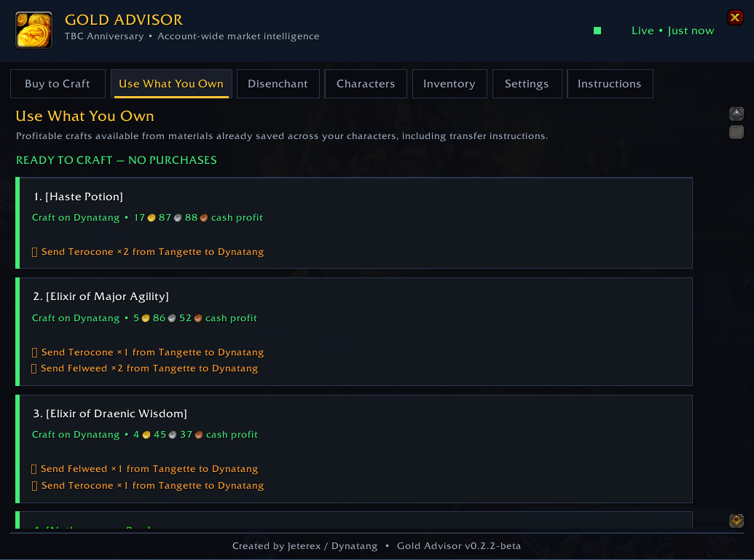Close the Gold Advisor window
The width and height of the screenshot is (754, 560).
[x=735, y=17]
